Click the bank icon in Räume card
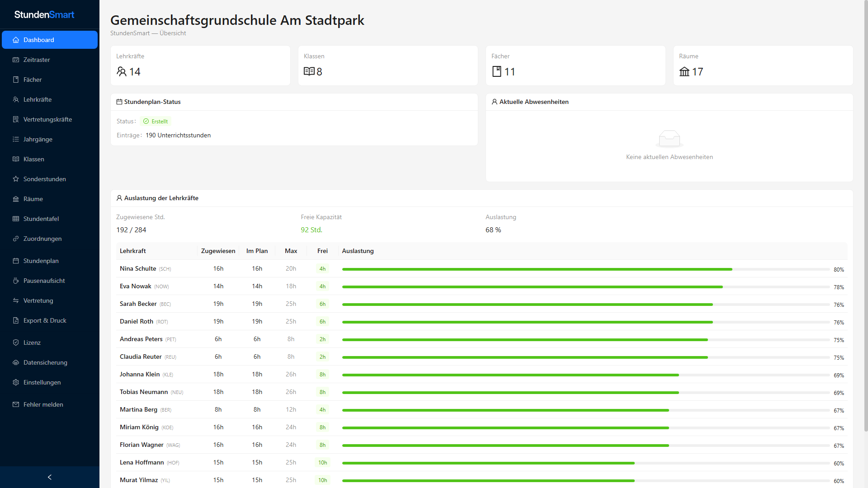The image size is (868, 488). (x=684, y=71)
